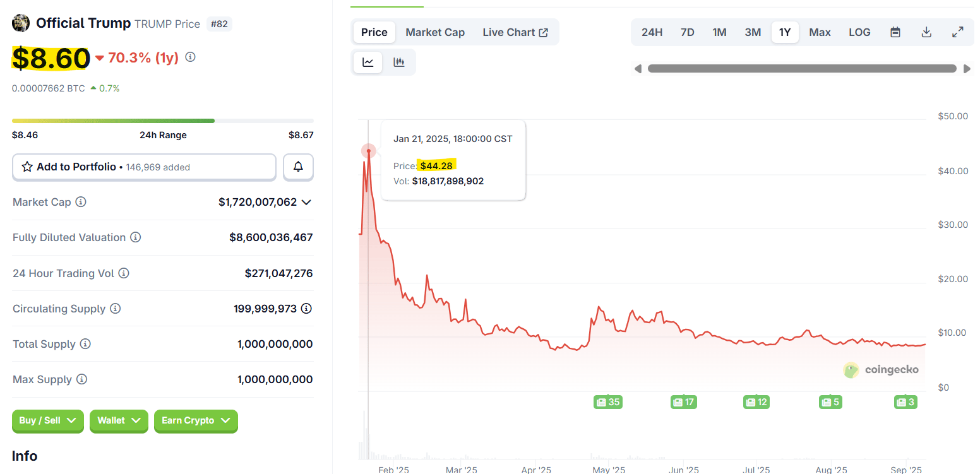Click the $8.60 current price
This screenshot has height=474, width=980.
[51, 59]
